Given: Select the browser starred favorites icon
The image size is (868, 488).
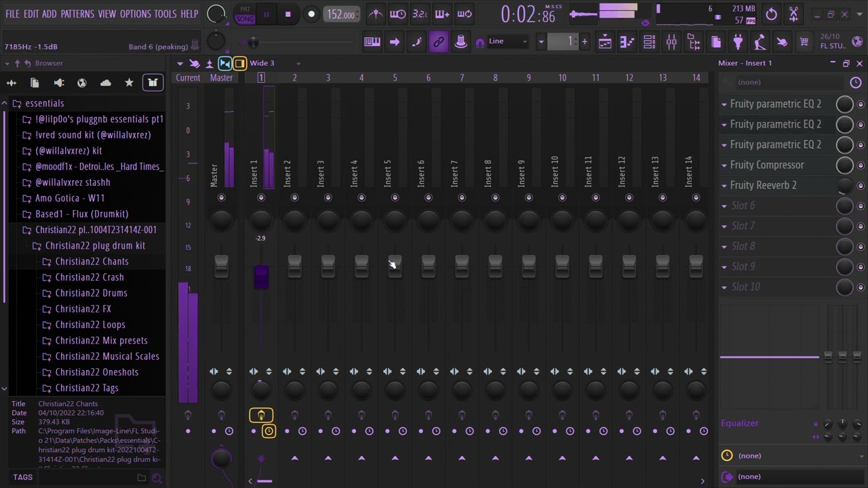Looking at the screenshot, I should [129, 83].
